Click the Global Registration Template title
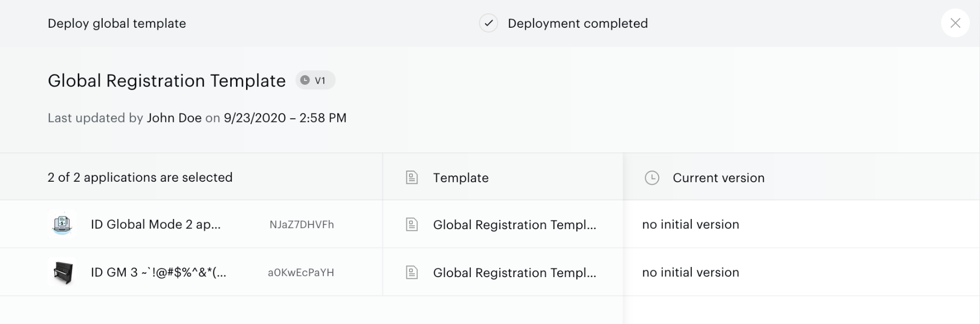 (167, 80)
